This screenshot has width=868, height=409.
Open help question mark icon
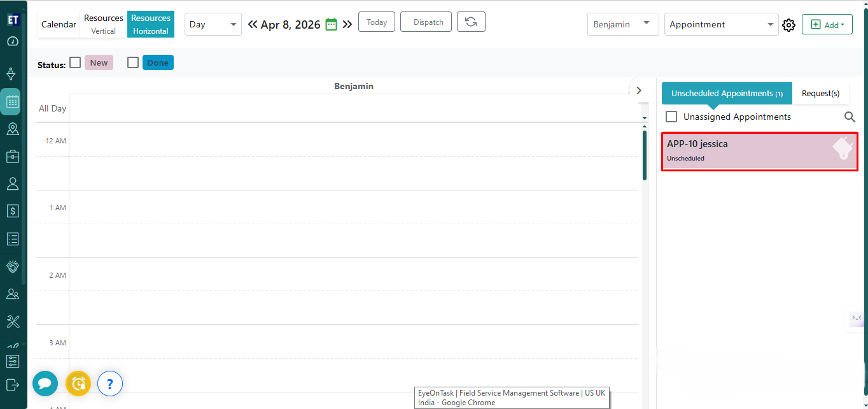pos(110,384)
